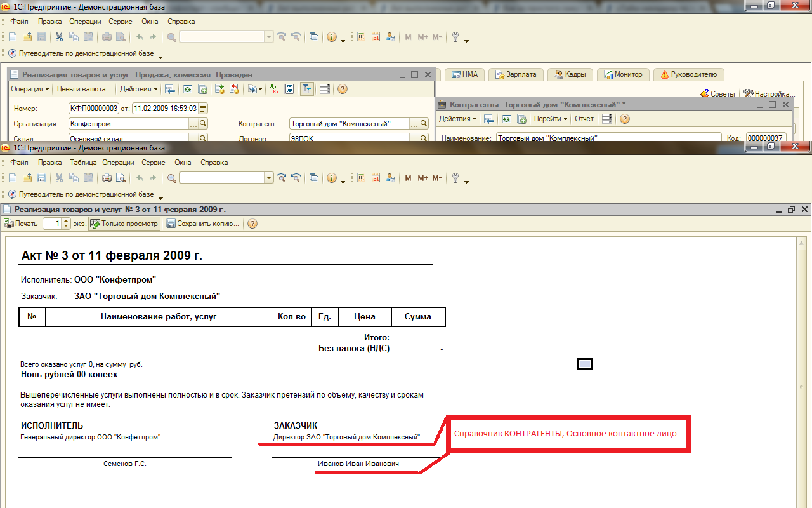Click wrench tools icon in front window toolbar
This screenshot has height=508, width=812.
tap(455, 178)
